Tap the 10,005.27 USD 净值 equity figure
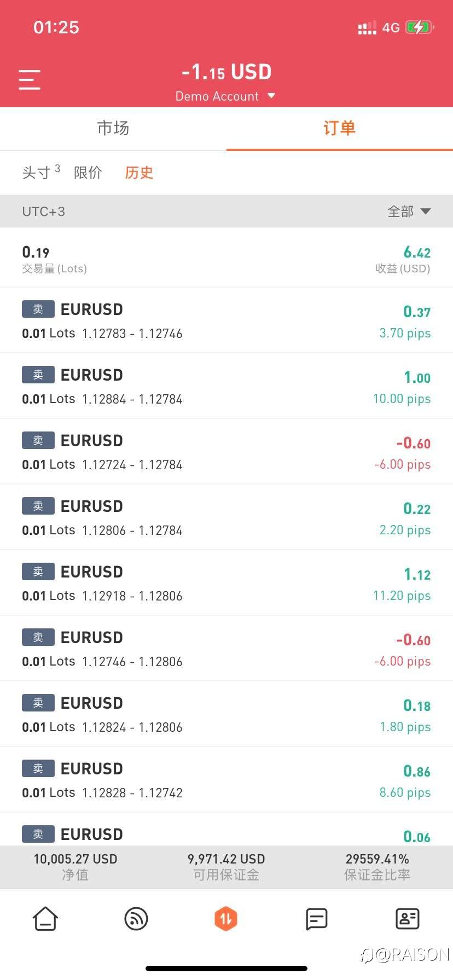453x980 pixels. point(75,859)
